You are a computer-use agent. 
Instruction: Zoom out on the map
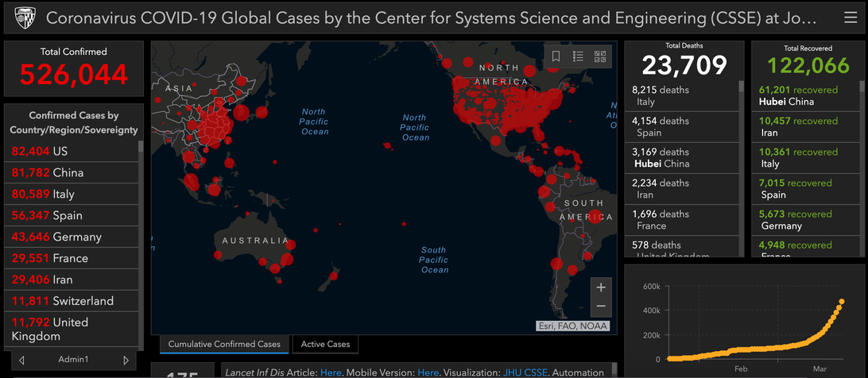[601, 306]
